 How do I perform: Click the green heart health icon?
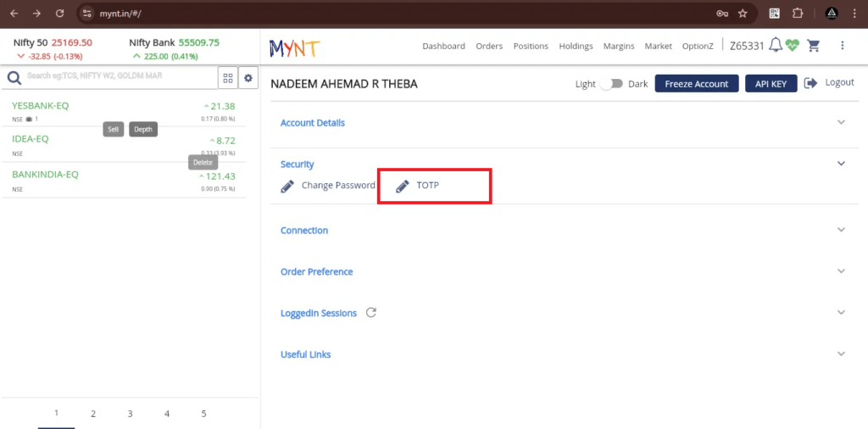point(793,46)
